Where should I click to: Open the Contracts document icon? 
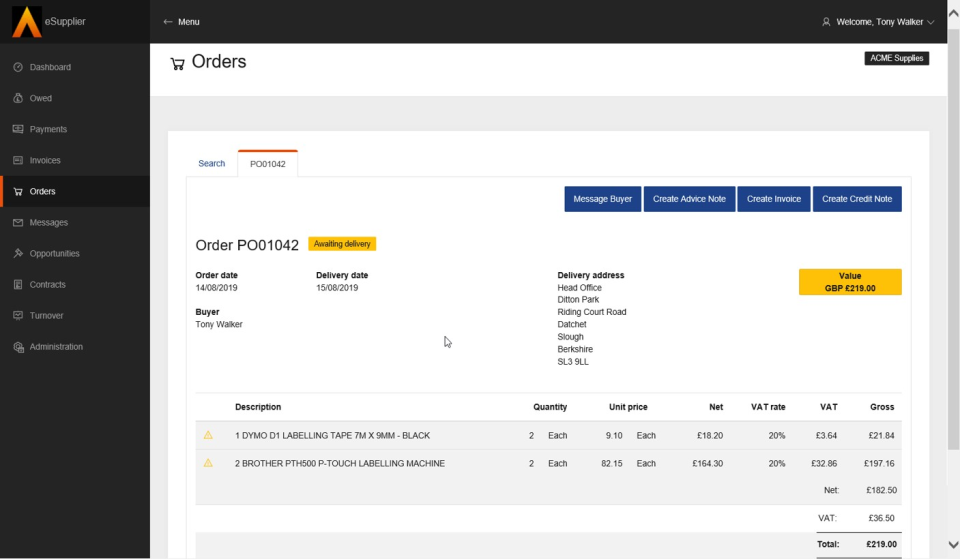tap(18, 284)
